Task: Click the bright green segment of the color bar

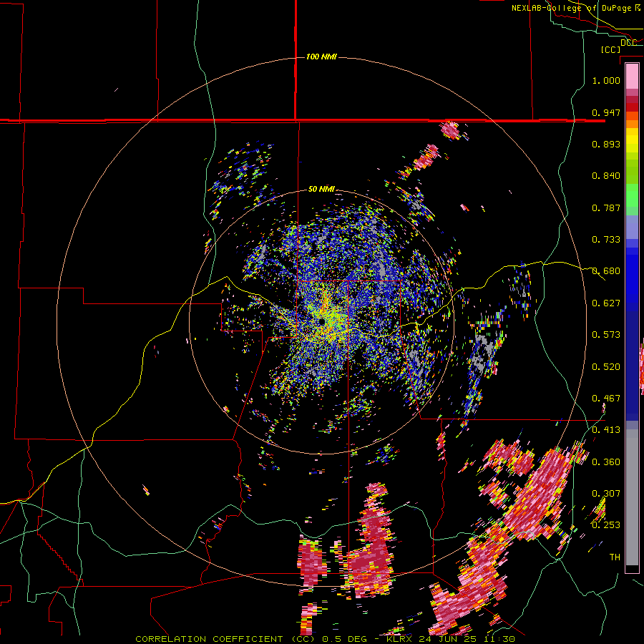Action: [632, 195]
